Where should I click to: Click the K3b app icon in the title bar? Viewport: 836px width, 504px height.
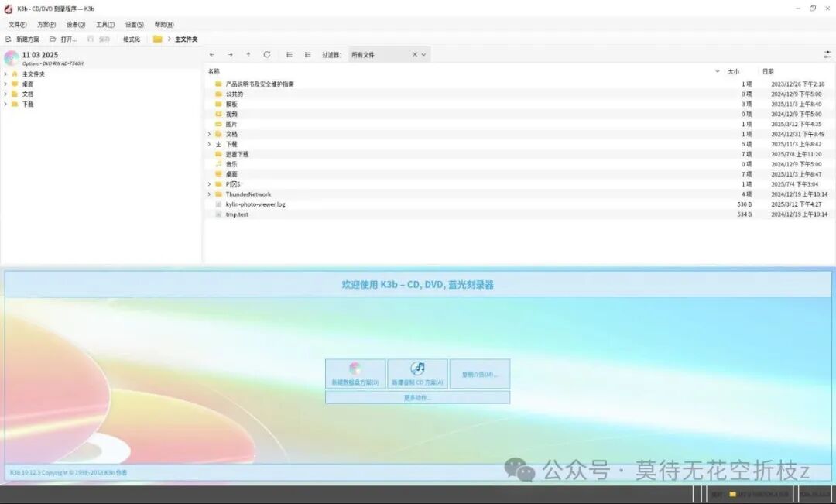(8, 9)
